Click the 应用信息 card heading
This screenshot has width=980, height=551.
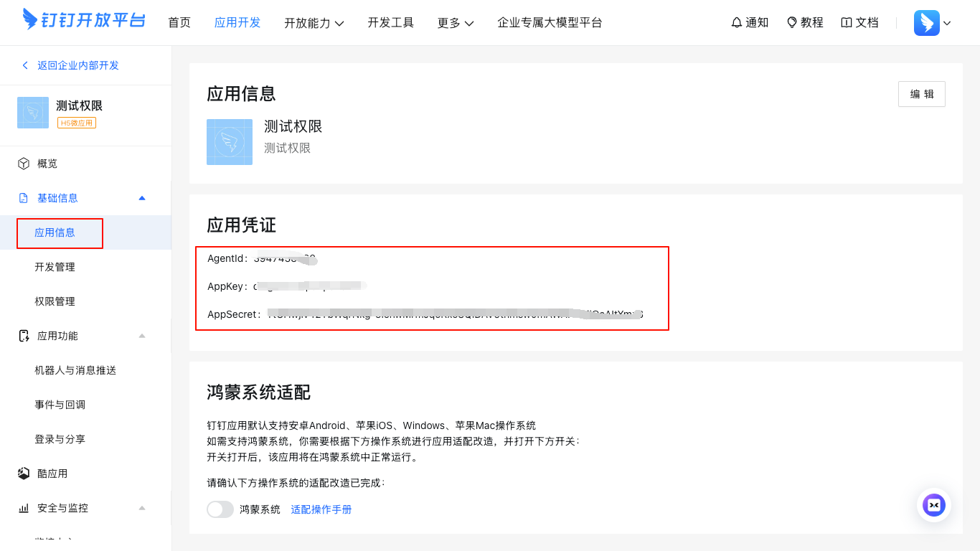pos(241,94)
